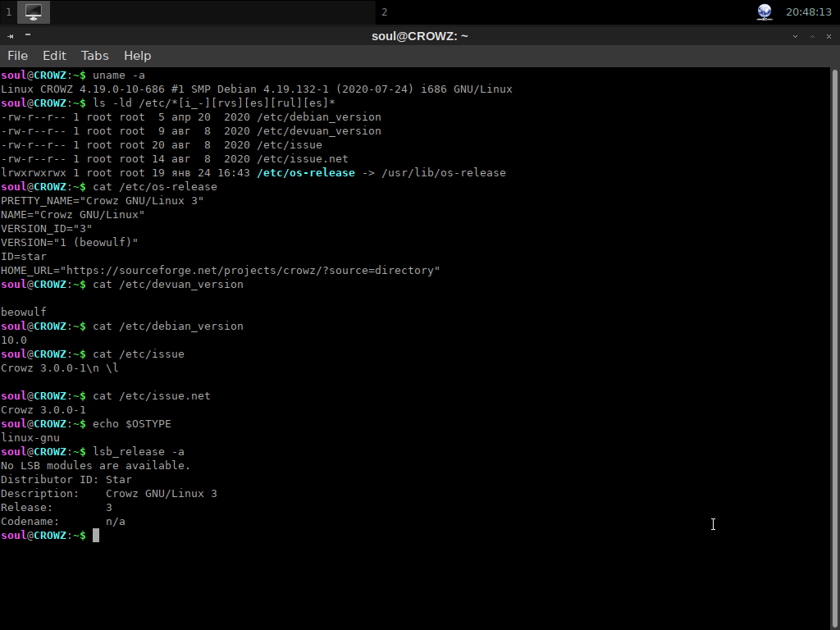Click the ls -ld /etc/* command line
Screen dimensions: 840x630
pyautogui.click(x=214, y=103)
